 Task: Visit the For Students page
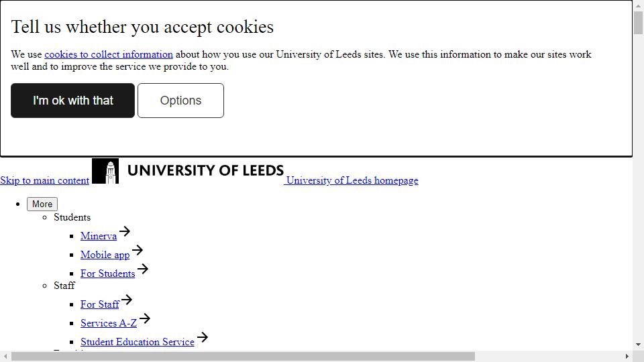pos(107,274)
